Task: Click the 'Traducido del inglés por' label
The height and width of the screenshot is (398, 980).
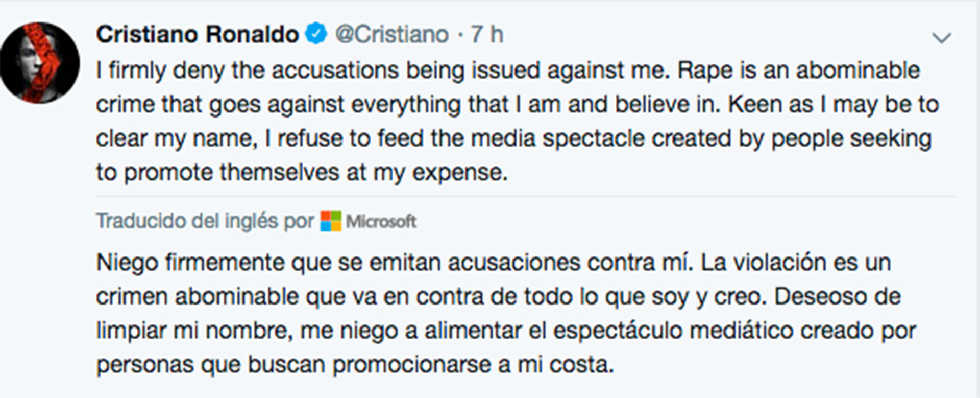Action: [x=205, y=221]
